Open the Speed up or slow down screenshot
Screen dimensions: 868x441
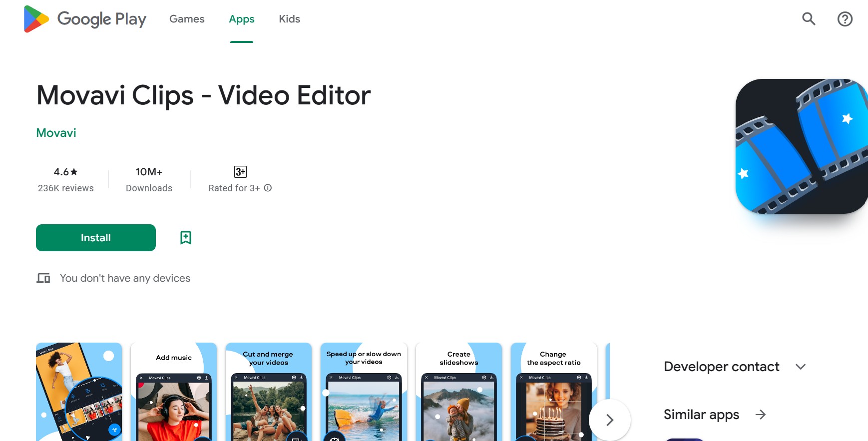click(x=364, y=392)
